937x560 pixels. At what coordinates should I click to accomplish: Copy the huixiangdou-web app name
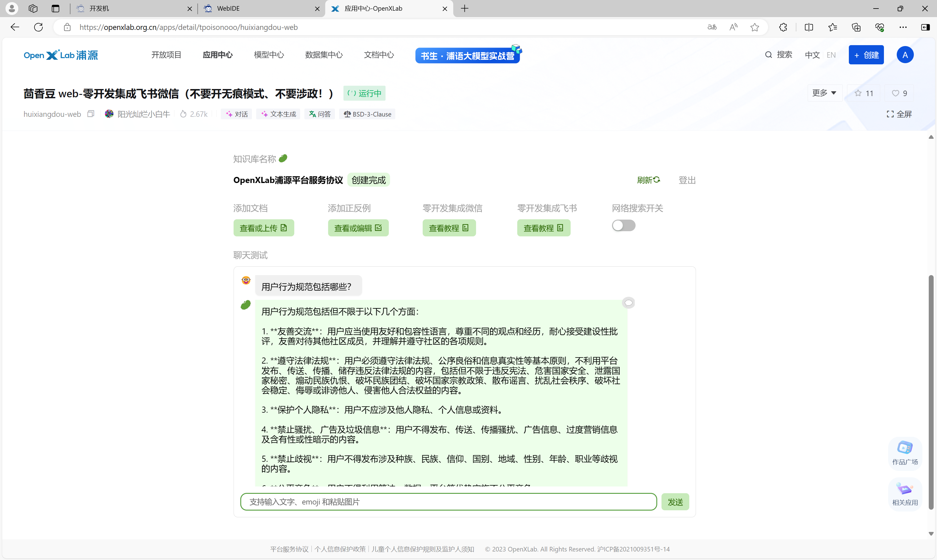(x=91, y=114)
